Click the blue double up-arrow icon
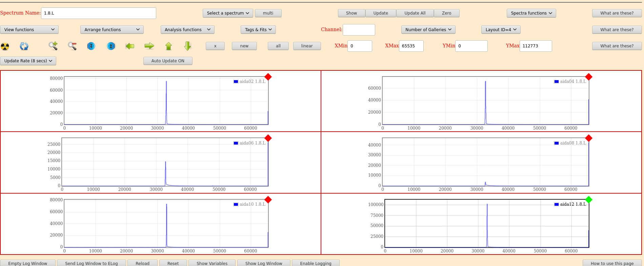Viewport: 644px width, 266px height. (111, 46)
